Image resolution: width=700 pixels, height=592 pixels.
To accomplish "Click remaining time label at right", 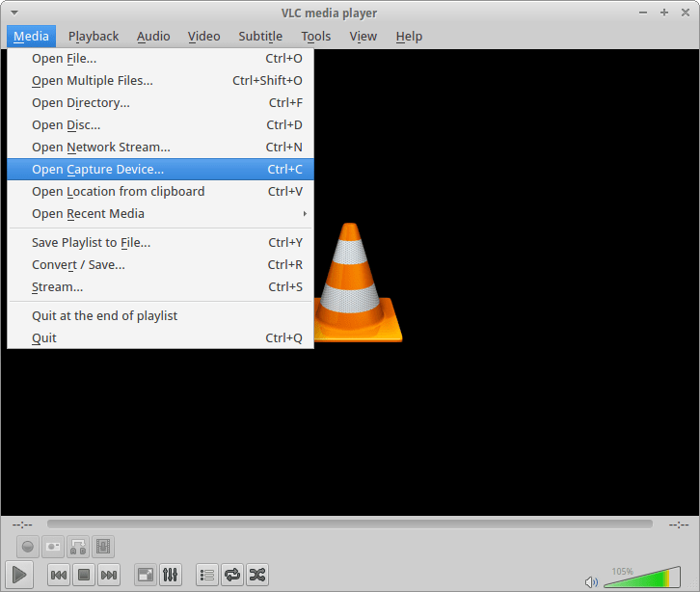I will [679, 525].
